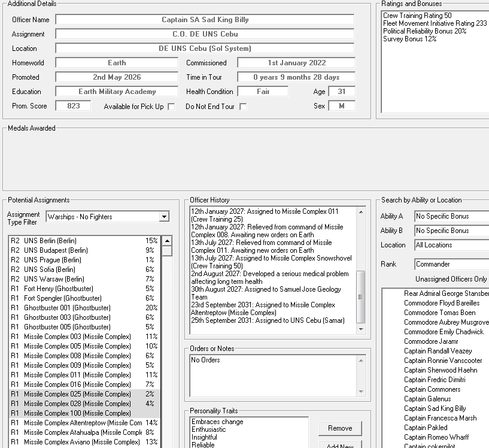Select Missile Complex 005 assignment
Screen dimensions: 489x448
[x=84, y=346]
